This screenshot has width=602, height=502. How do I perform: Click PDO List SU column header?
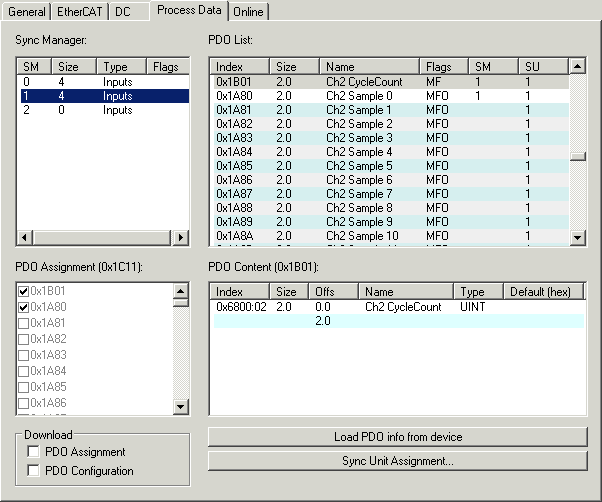[543, 66]
